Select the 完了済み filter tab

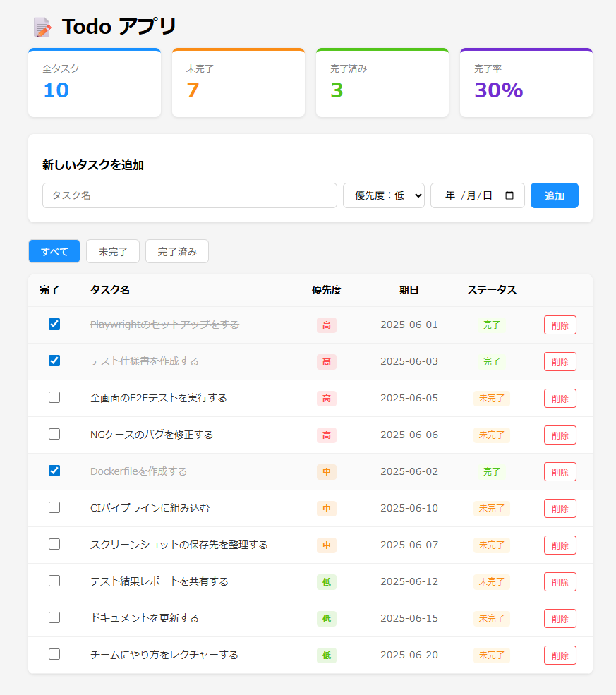click(176, 251)
